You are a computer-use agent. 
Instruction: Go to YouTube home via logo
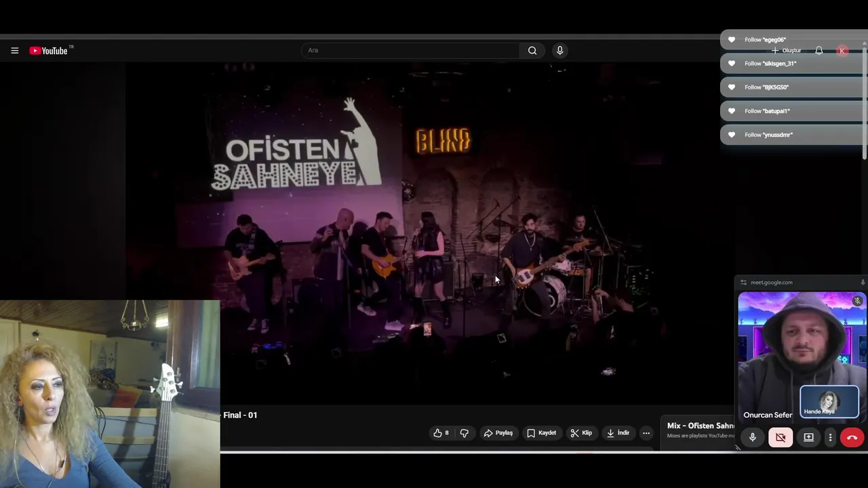[49, 50]
